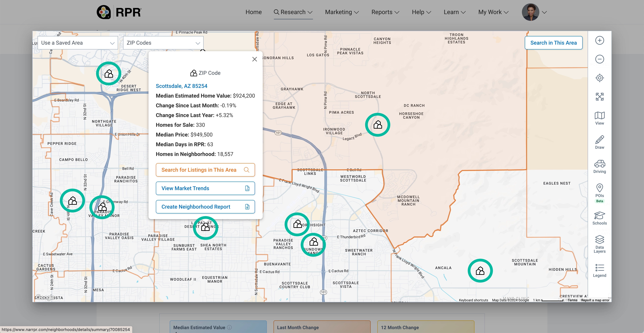Click Search in This Area button

point(553,43)
